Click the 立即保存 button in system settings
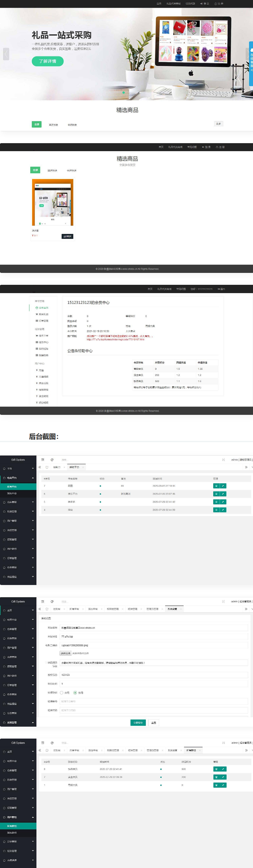Viewport: 253px width, 868px height. pos(138,723)
